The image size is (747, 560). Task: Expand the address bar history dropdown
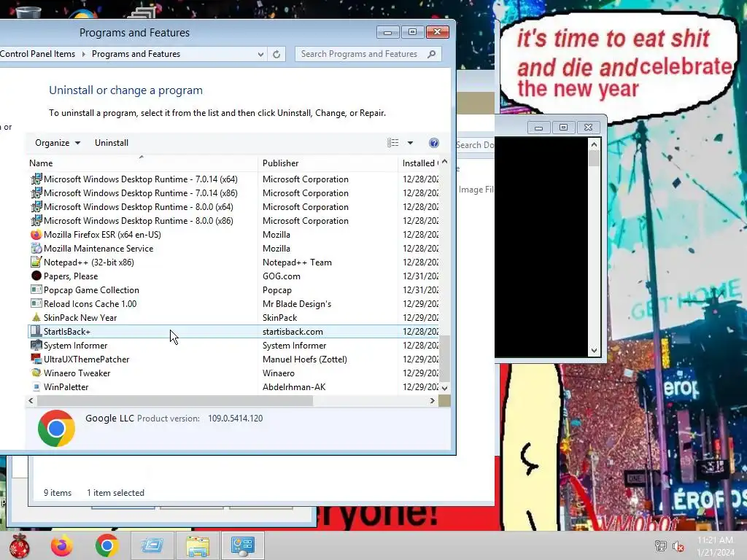click(260, 54)
